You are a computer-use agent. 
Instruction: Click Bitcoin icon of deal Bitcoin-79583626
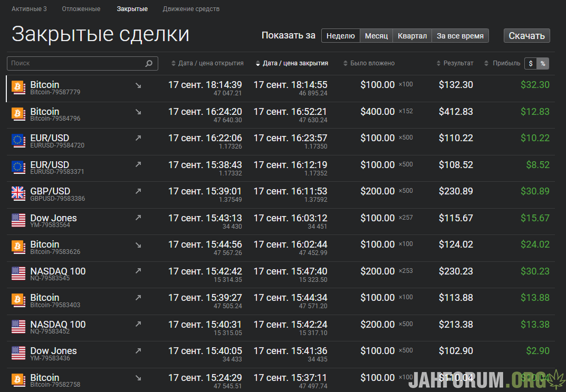pos(18,248)
